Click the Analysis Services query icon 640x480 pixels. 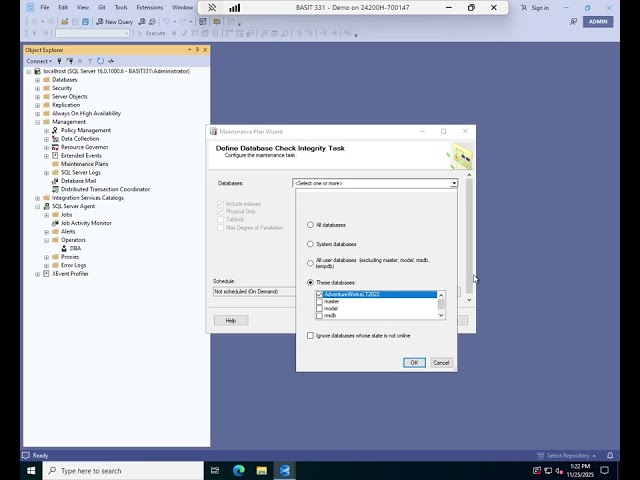coord(152,22)
